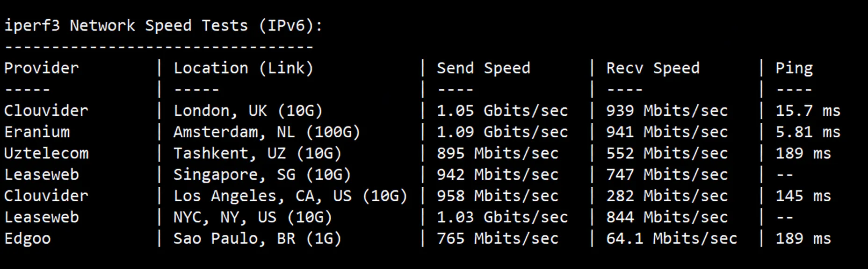The image size is (868, 269).
Task: Click the Provider column header
Action: [42, 69]
